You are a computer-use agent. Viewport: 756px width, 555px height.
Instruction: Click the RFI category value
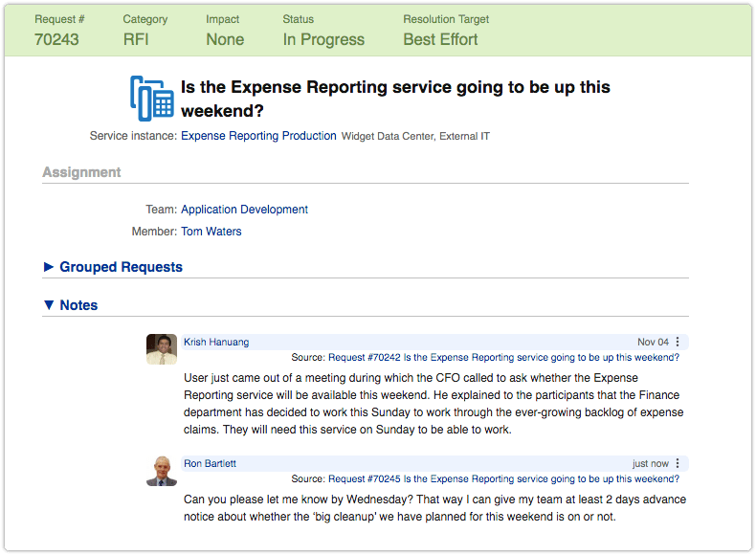[x=136, y=40]
